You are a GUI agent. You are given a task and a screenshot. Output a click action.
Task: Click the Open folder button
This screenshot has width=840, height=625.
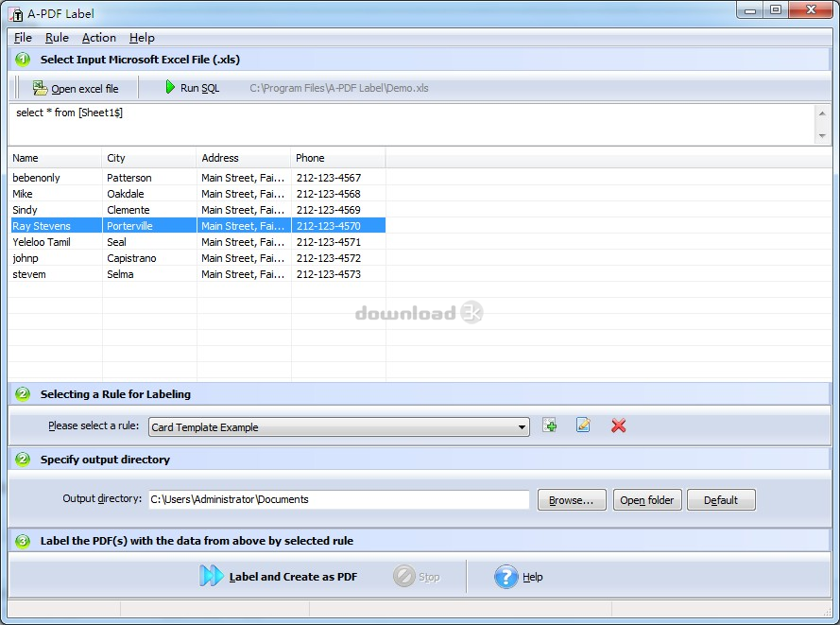pyautogui.click(x=647, y=499)
